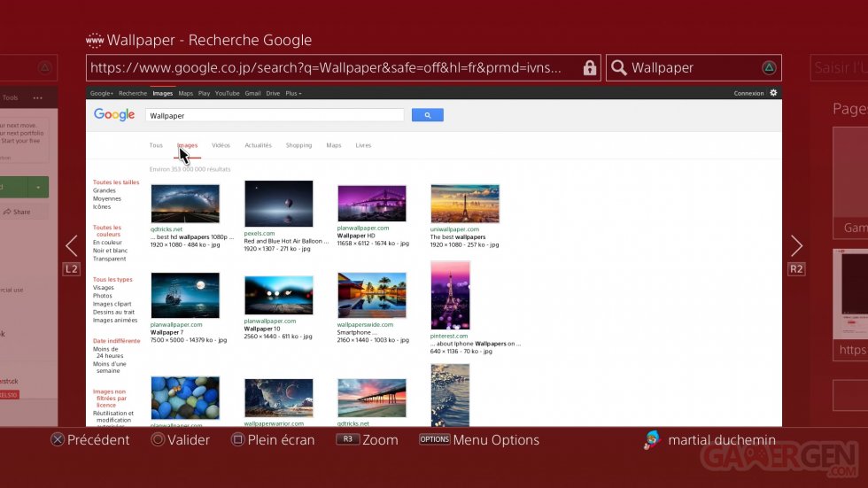Click martial duchemin profile avatar
The height and width of the screenshot is (488, 868).
(652, 440)
